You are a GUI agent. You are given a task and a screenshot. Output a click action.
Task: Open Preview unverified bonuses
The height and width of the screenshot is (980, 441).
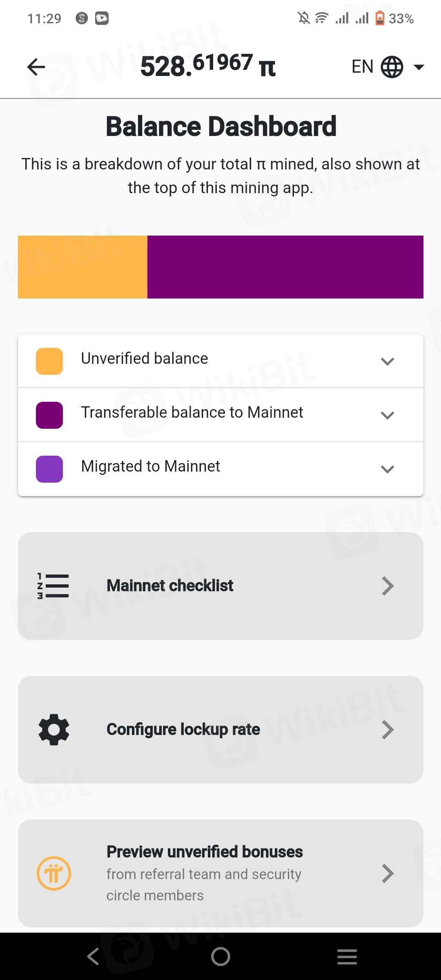pos(220,873)
